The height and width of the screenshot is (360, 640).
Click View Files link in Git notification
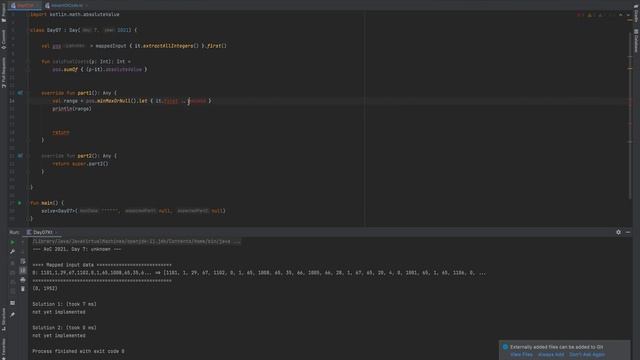click(x=521, y=354)
